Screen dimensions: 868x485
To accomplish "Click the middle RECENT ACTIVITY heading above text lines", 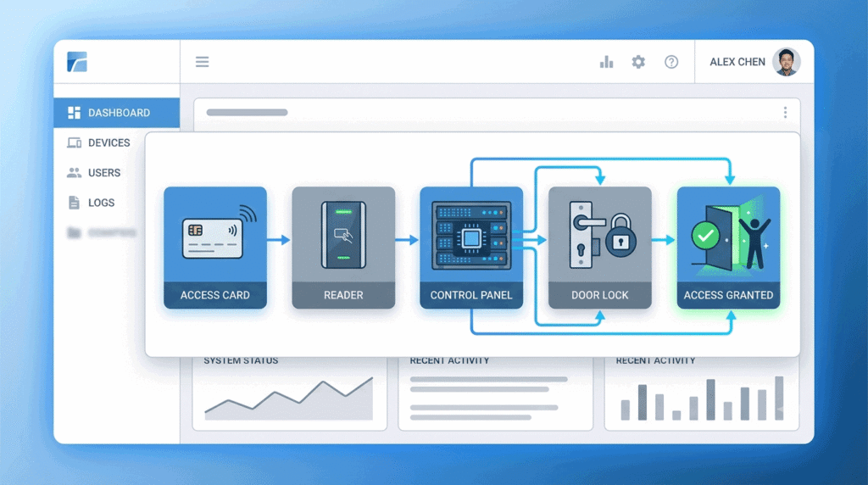I will pos(449,360).
